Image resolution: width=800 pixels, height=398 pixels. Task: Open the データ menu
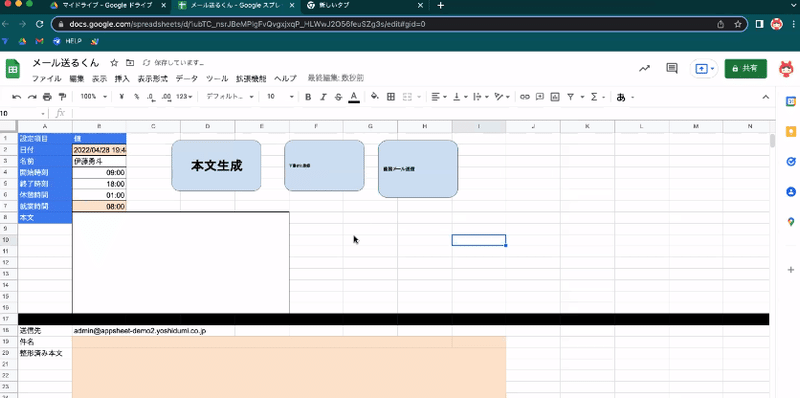[x=187, y=79]
